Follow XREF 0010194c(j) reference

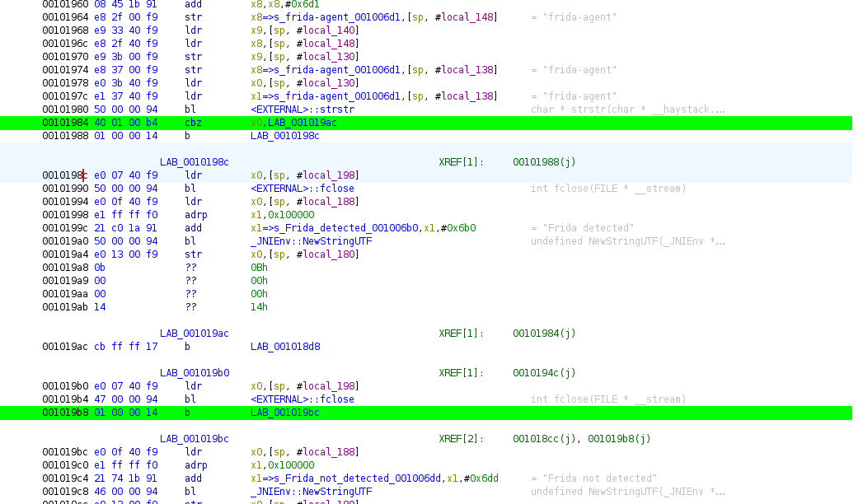pyautogui.click(x=544, y=373)
